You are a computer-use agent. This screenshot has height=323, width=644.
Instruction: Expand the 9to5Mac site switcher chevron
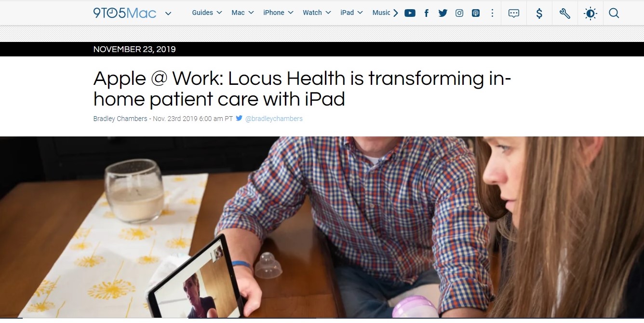coord(168,13)
